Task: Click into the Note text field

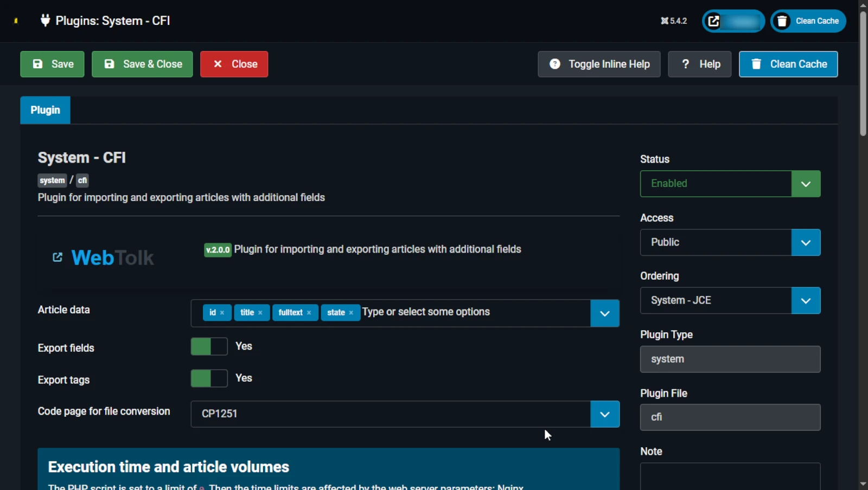Action: point(730,476)
